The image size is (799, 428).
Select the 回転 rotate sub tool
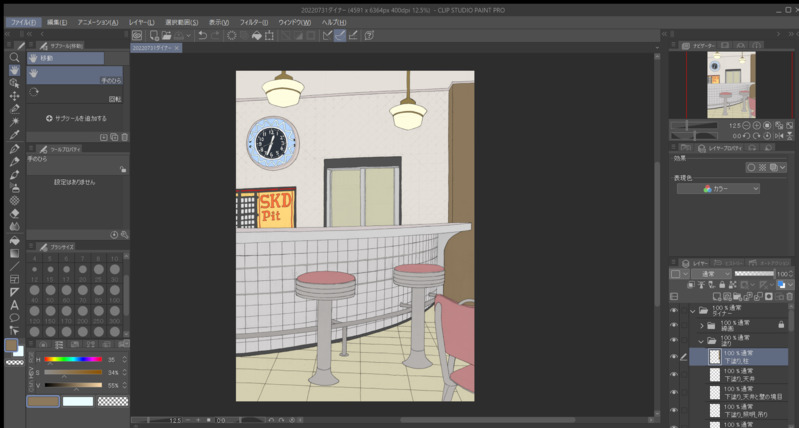(x=76, y=92)
